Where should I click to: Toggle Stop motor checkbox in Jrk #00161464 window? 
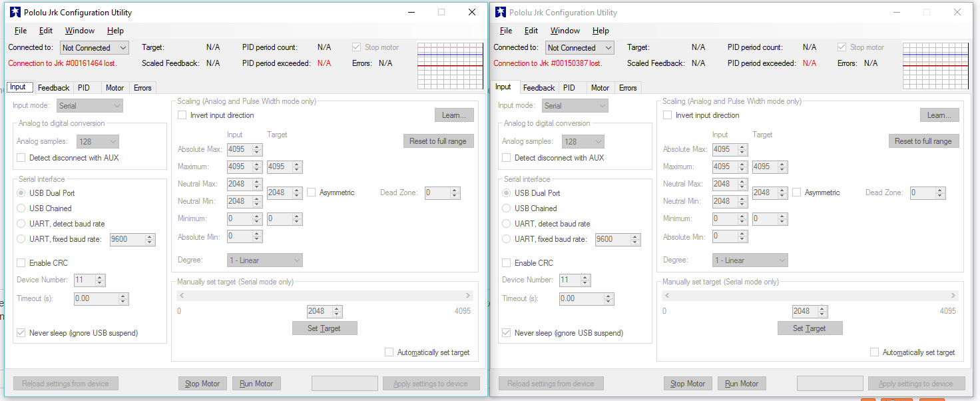[357, 47]
